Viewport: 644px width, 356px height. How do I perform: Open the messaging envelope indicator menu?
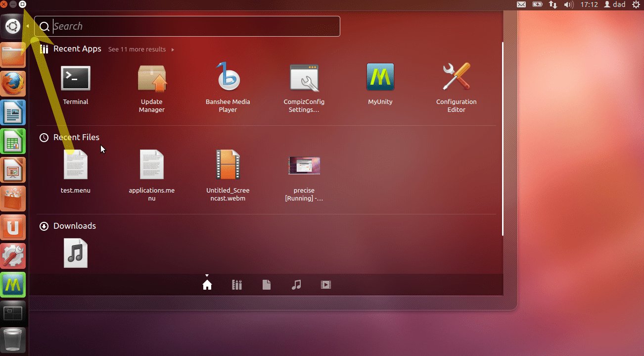point(521,4)
